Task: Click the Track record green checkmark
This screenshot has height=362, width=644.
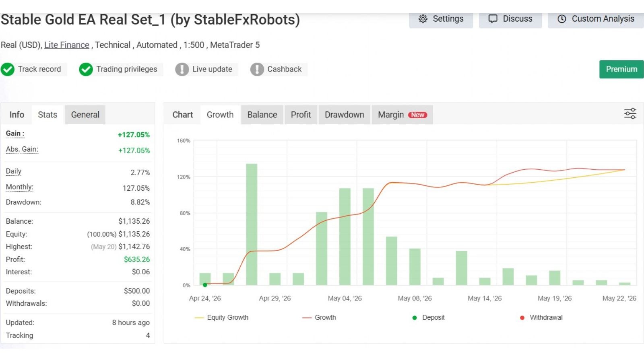Action: click(8, 69)
